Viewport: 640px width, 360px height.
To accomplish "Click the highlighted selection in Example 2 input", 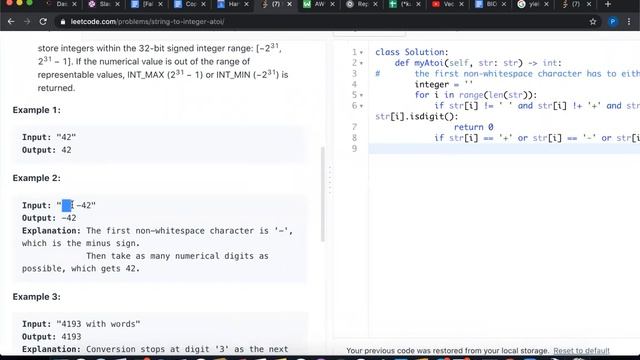I will (x=67, y=205).
